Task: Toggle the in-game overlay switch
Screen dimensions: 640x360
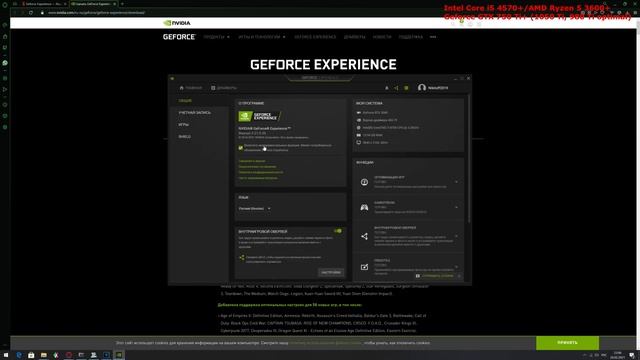Action: [x=338, y=231]
